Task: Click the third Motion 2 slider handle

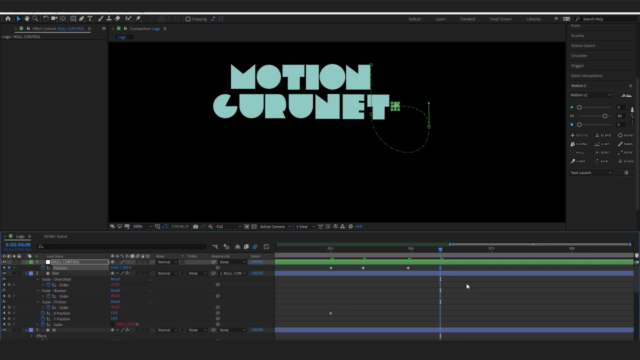Action: [579, 124]
